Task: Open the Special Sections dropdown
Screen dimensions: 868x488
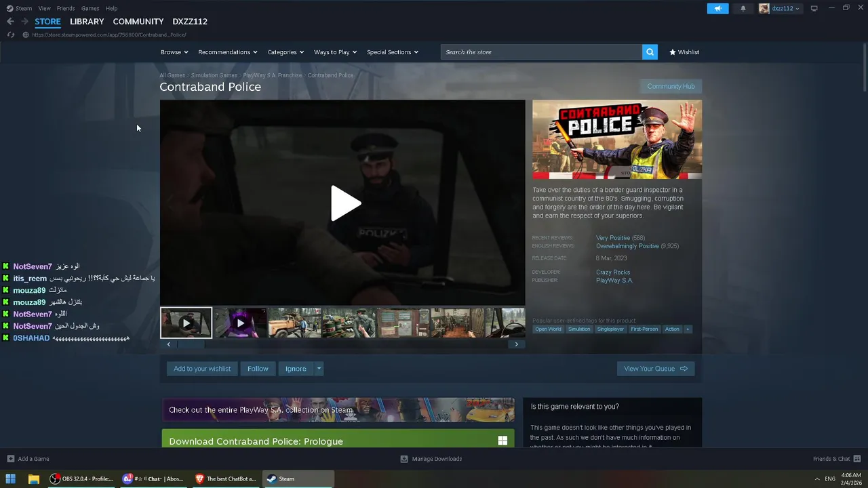Action: (393, 52)
